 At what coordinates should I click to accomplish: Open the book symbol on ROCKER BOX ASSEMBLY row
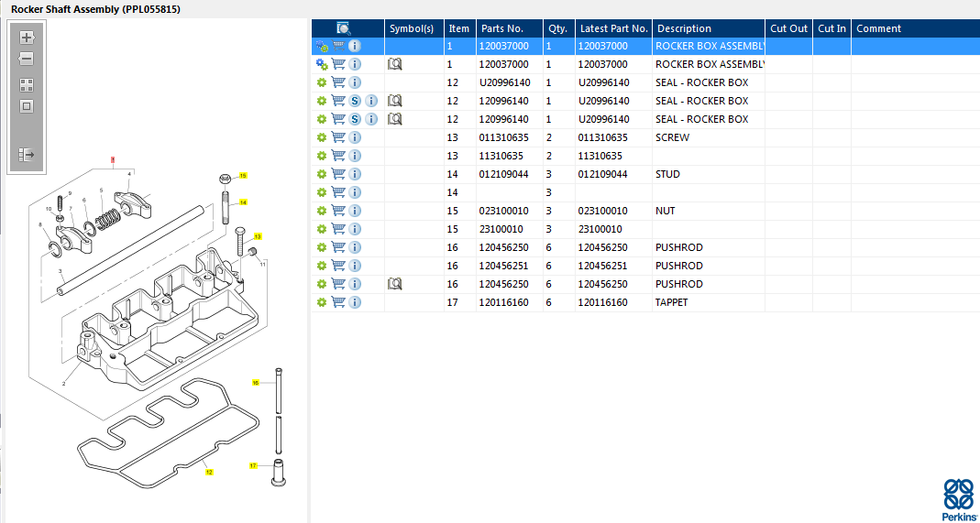(x=395, y=64)
